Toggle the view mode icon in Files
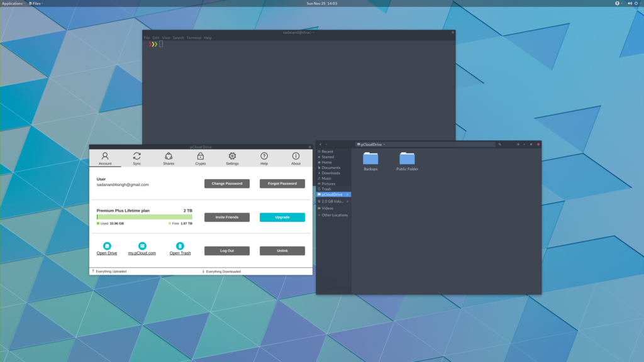The image size is (644, 362). click(x=518, y=145)
